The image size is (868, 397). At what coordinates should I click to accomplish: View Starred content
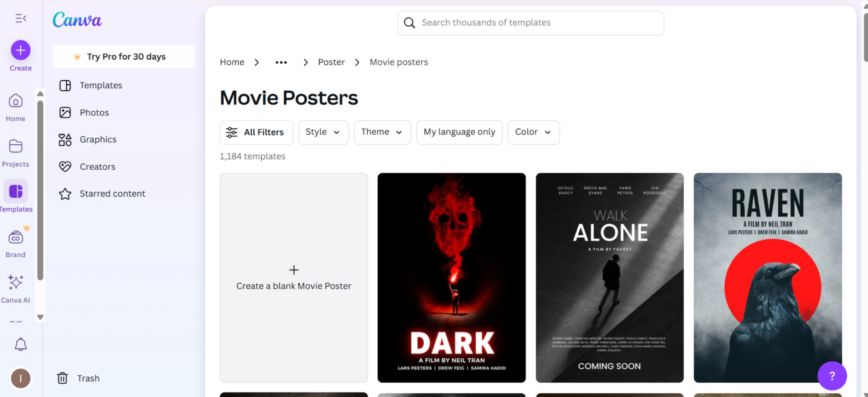tap(112, 193)
